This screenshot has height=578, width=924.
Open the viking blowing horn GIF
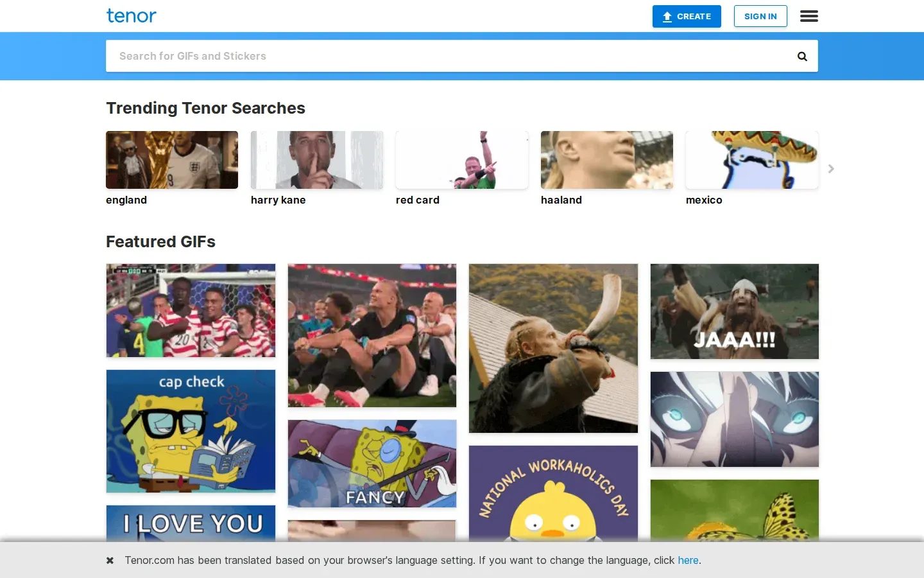(553, 348)
